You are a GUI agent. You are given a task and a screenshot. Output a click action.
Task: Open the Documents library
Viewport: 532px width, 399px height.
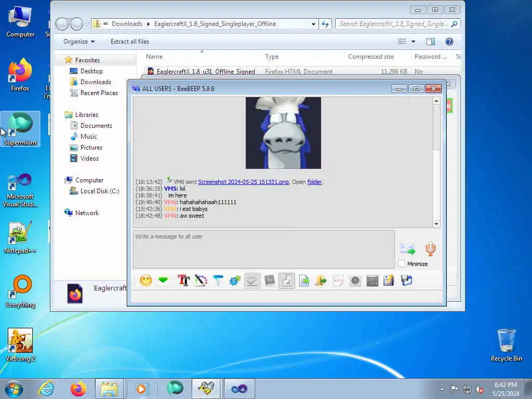tap(96, 126)
